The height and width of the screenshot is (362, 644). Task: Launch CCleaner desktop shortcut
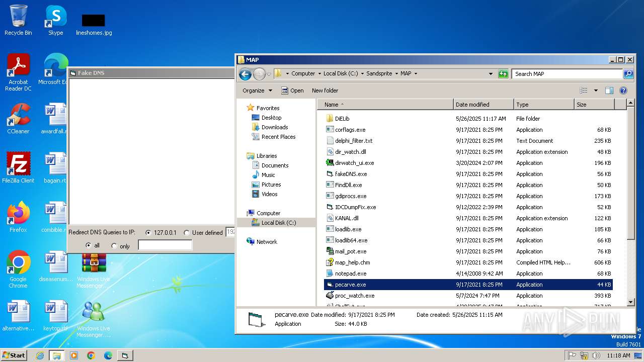[18, 118]
